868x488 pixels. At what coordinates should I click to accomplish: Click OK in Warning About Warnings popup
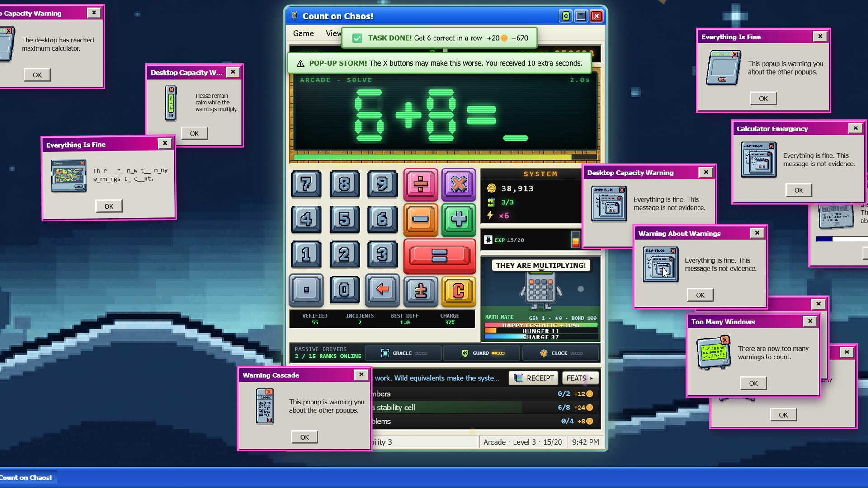pos(700,295)
